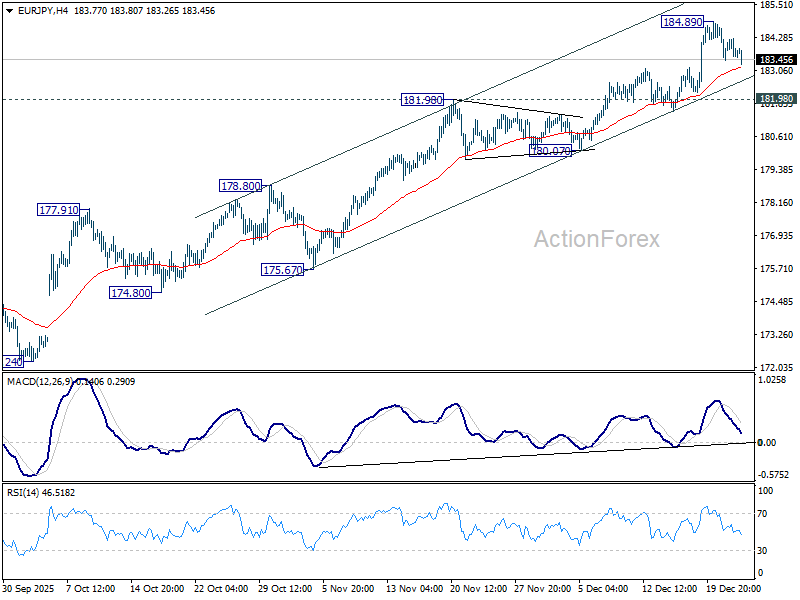Click the ActionForex watermark link
800x600 pixels.
[x=596, y=237]
